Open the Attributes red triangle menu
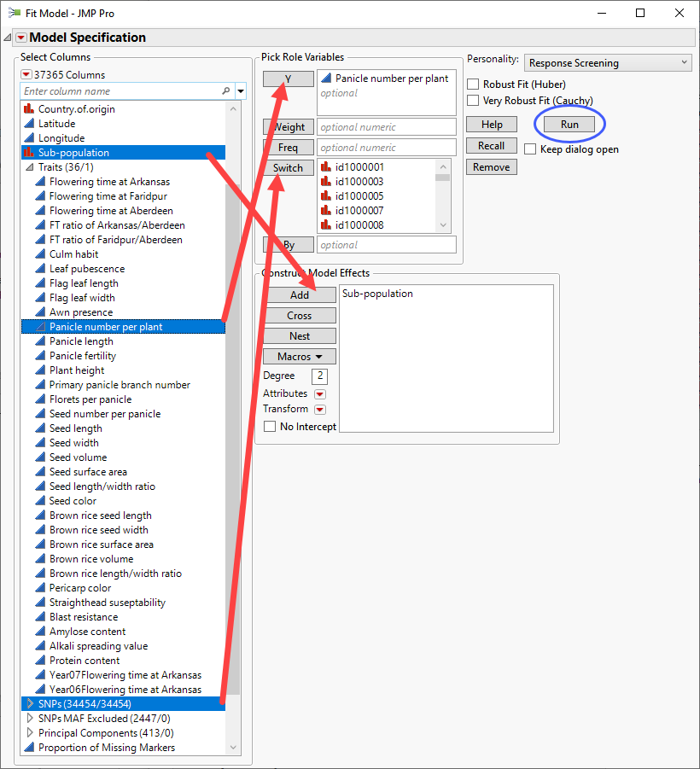 pyautogui.click(x=320, y=393)
